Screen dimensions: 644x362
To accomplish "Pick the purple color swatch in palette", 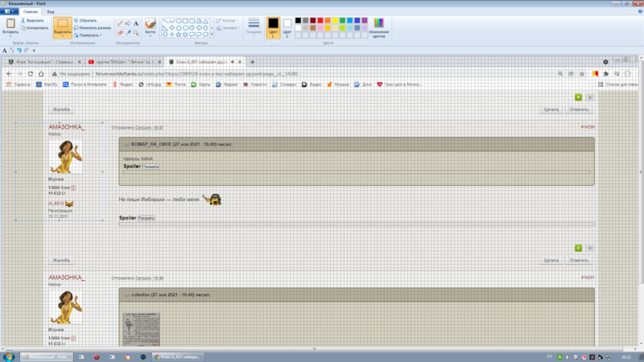I will pyautogui.click(x=365, y=21).
